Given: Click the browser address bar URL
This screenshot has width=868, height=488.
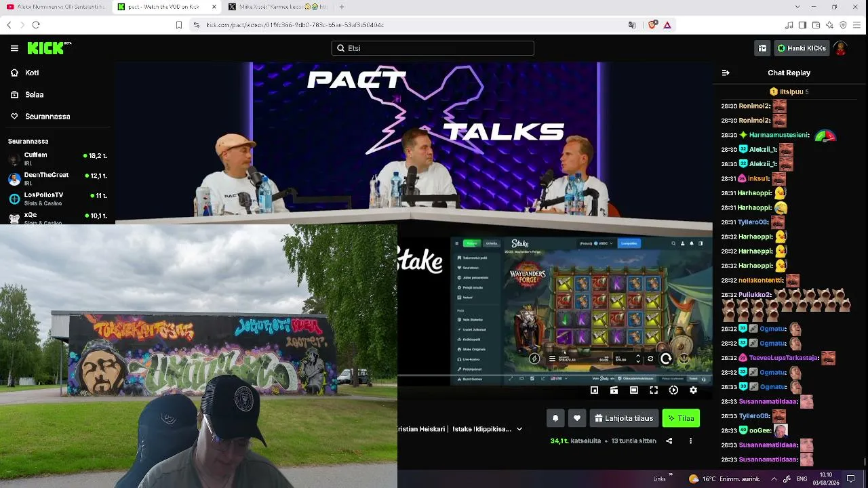Looking at the screenshot, I should tap(295, 25).
